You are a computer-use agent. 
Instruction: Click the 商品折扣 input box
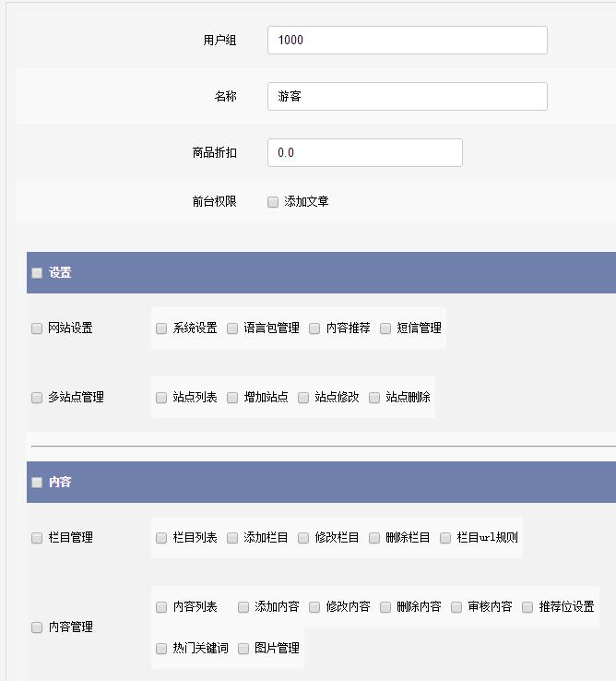[x=364, y=153]
